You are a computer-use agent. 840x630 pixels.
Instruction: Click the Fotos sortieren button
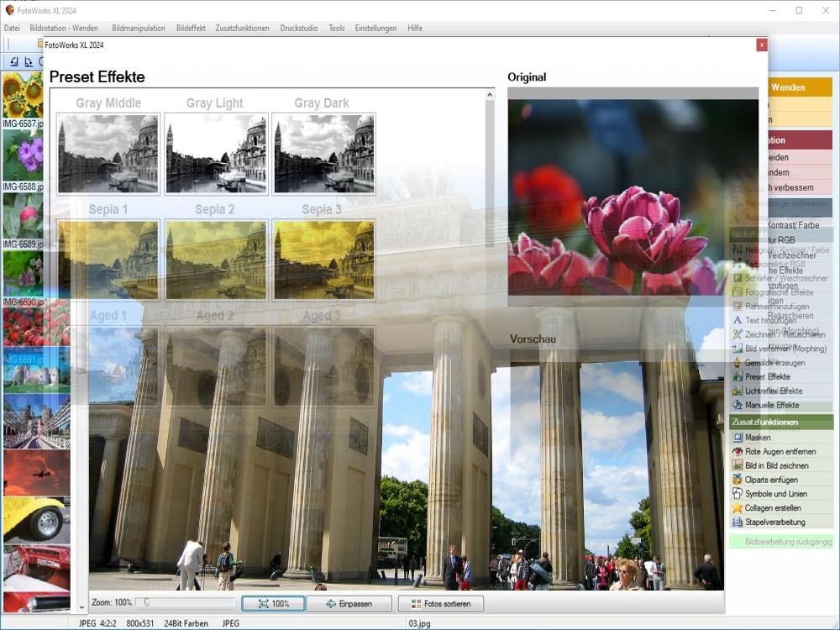440,604
